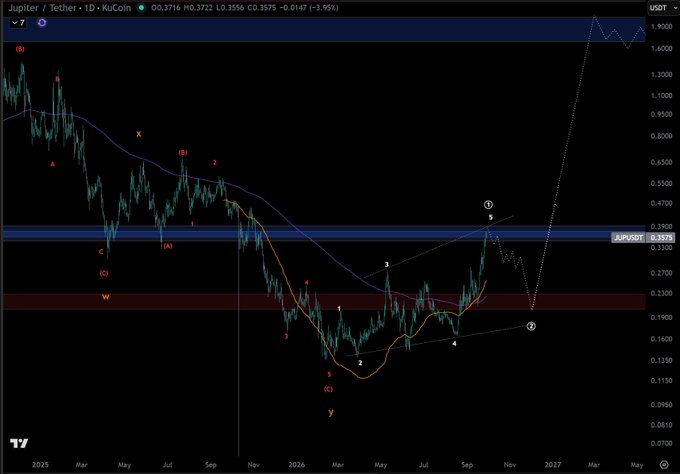This screenshot has height=474, width=680.
Task: Select the red (C) label above orange W
Action: [104, 273]
